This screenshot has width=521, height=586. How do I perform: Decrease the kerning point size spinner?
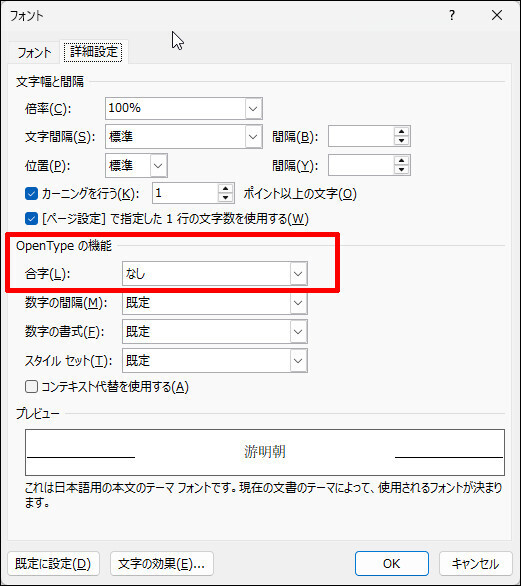(x=225, y=198)
